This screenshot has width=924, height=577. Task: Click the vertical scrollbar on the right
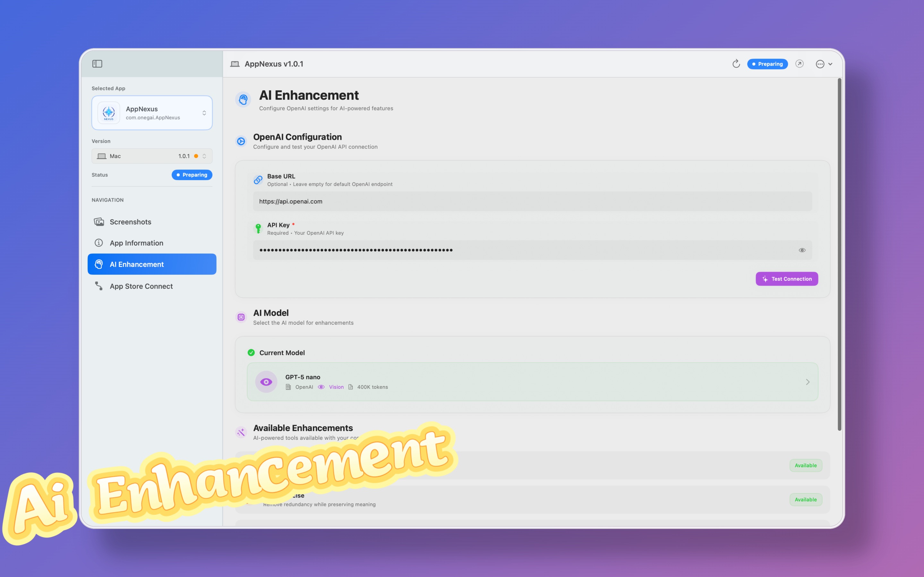(839, 254)
